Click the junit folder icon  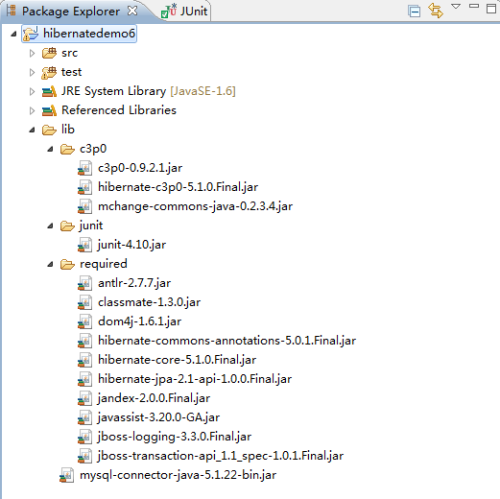(67, 226)
